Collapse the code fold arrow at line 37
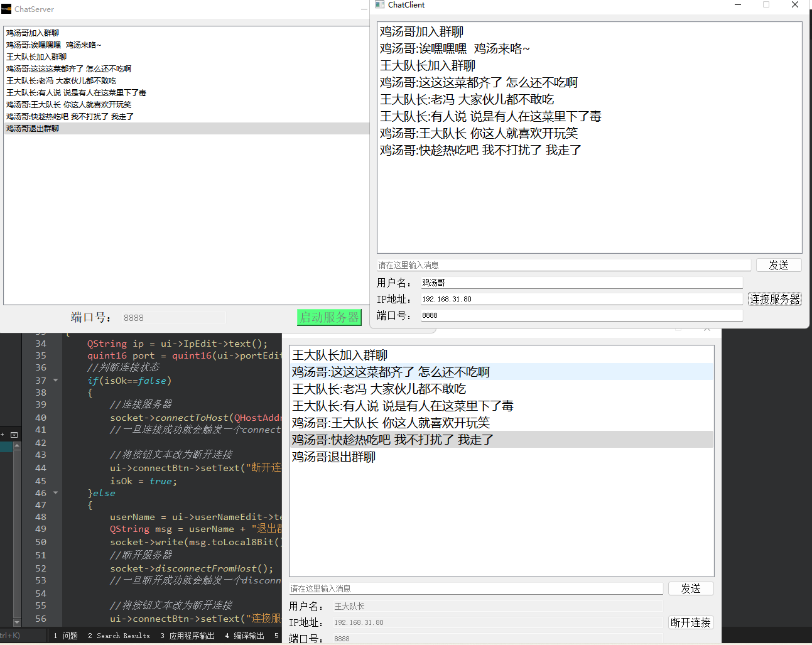 pos(56,380)
